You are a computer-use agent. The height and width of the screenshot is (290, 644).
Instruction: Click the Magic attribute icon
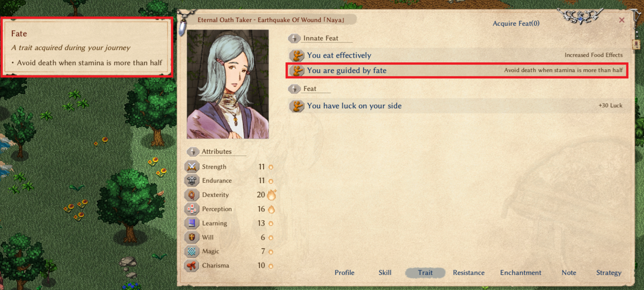[x=192, y=251]
